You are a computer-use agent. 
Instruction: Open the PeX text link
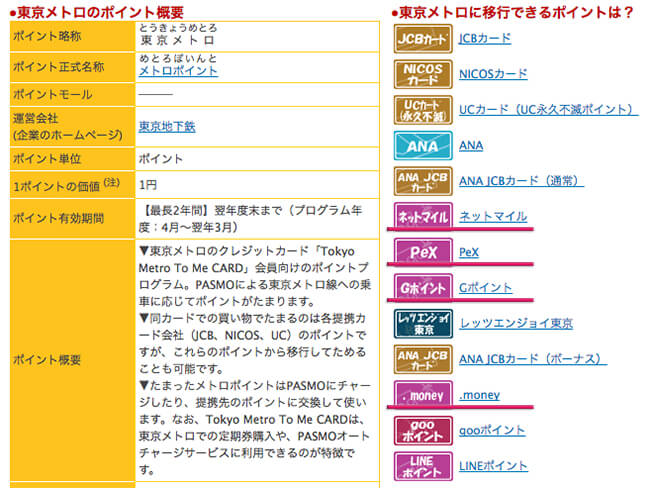click(469, 252)
